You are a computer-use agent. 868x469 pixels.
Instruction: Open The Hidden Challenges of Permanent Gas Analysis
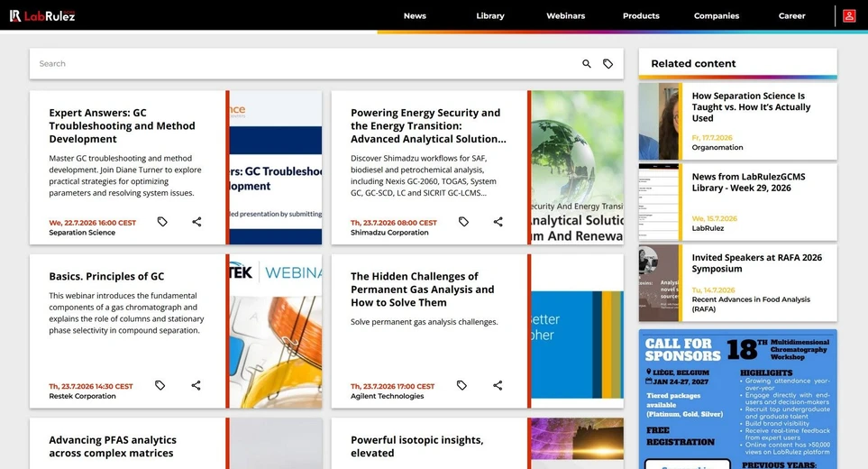click(x=423, y=289)
